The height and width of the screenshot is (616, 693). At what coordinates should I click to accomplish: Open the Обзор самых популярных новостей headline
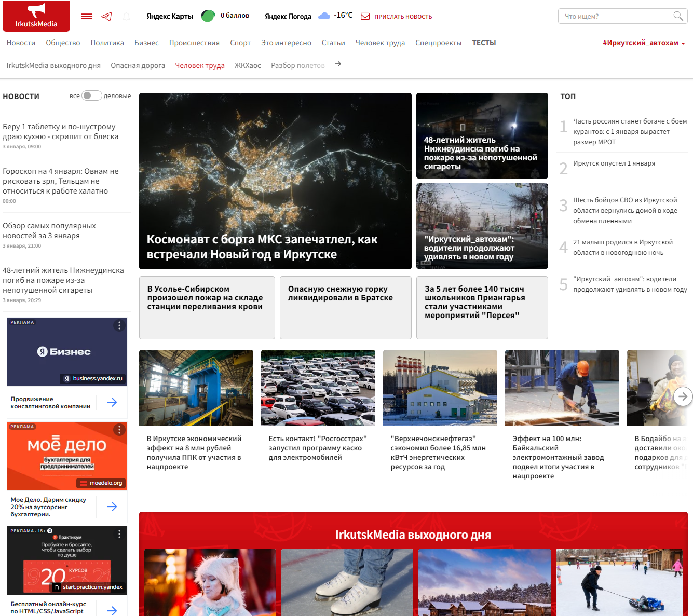click(49, 230)
